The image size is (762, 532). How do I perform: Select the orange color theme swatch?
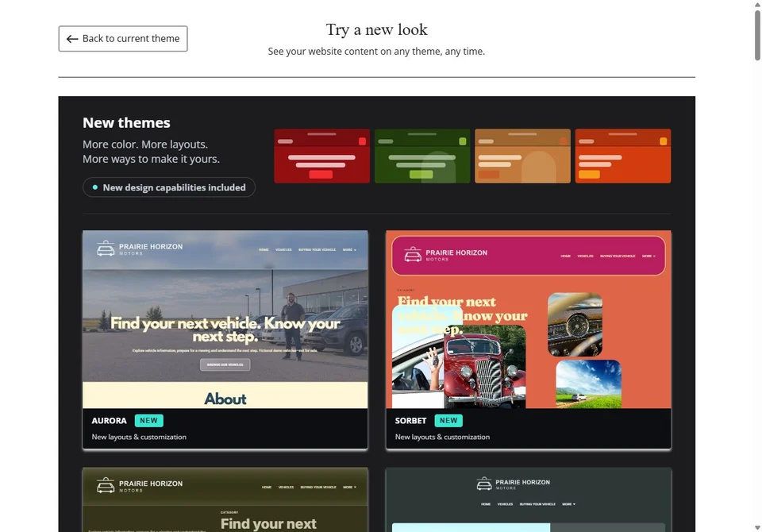click(x=623, y=156)
